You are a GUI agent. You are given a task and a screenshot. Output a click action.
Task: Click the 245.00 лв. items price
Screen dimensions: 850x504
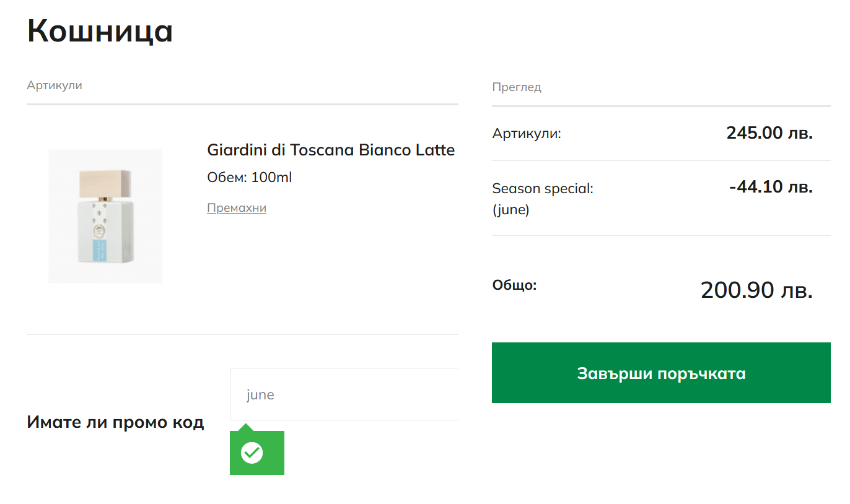(x=769, y=133)
